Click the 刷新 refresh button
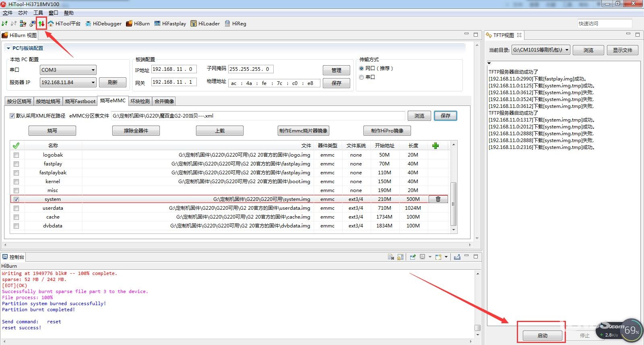This screenshot has height=345, width=644. point(113,83)
